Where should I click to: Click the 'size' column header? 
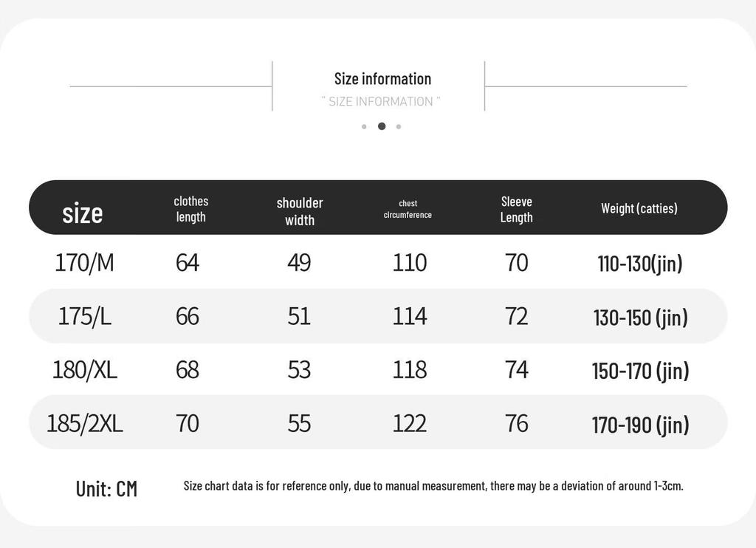pyautogui.click(x=83, y=213)
